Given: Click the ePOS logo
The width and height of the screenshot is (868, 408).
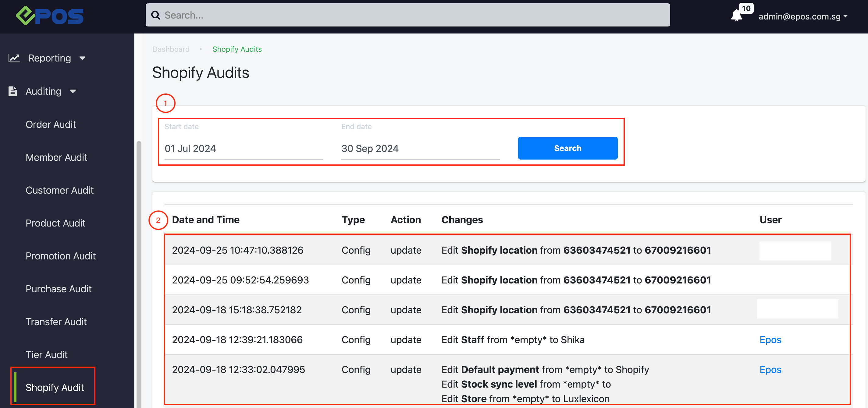Looking at the screenshot, I should point(50,16).
